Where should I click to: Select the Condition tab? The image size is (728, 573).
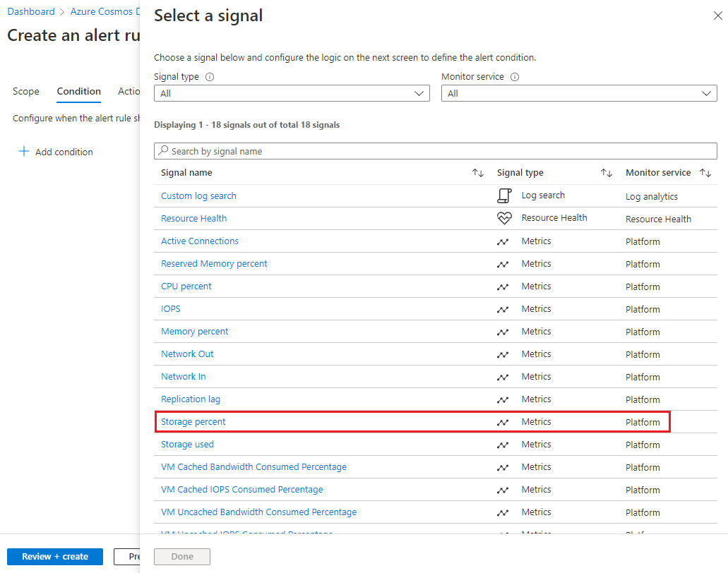coord(78,91)
